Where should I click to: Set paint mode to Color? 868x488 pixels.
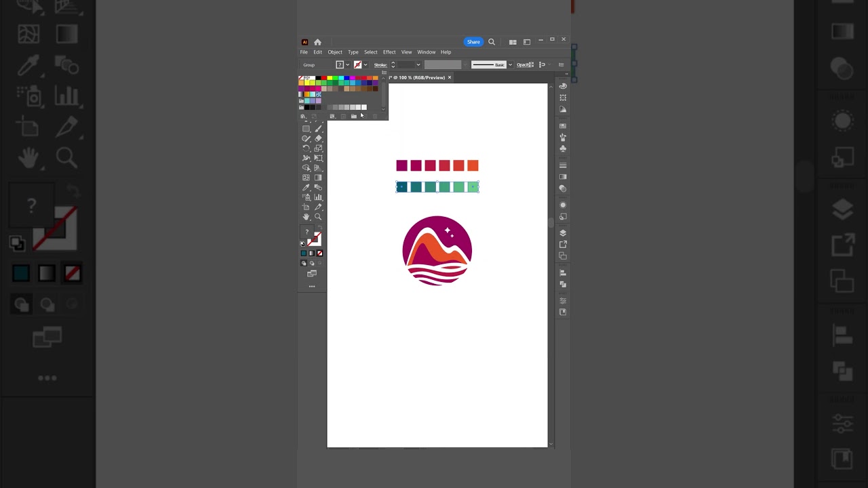[x=304, y=253]
